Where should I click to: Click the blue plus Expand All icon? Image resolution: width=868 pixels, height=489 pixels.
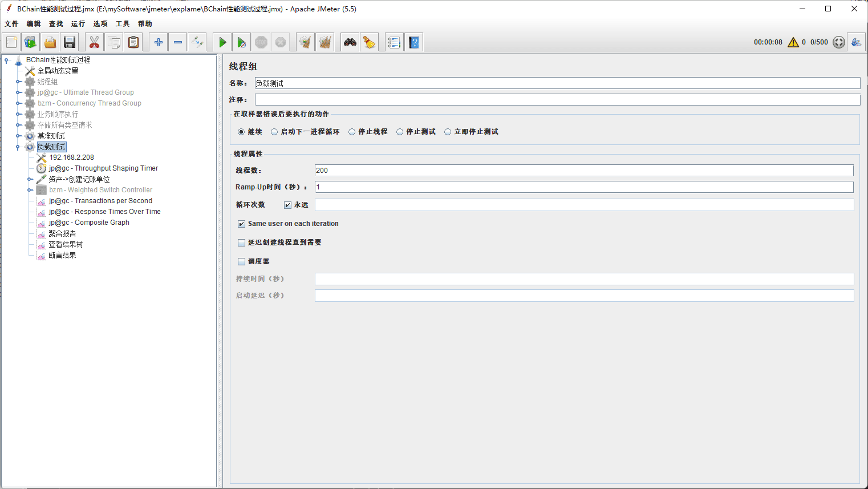point(159,42)
